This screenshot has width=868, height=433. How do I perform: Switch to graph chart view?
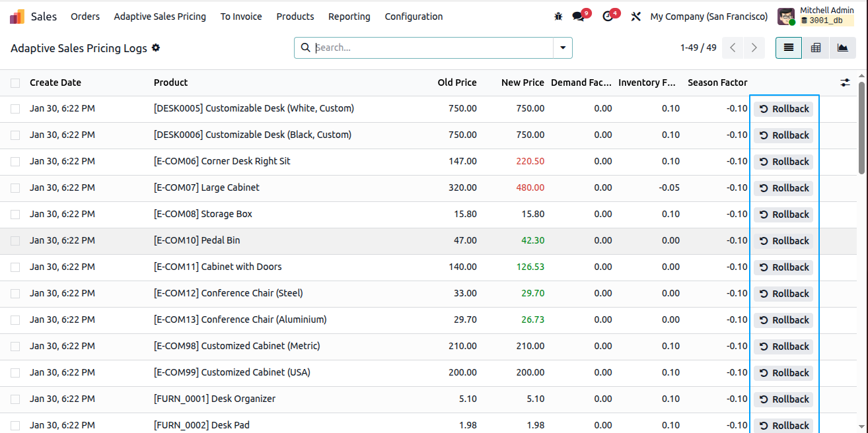[x=842, y=48]
